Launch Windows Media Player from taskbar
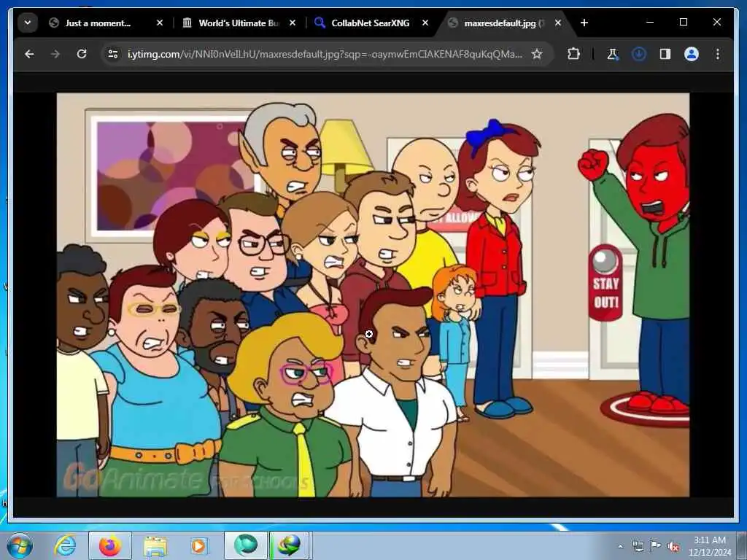The height and width of the screenshot is (560, 747). pyautogui.click(x=198, y=545)
